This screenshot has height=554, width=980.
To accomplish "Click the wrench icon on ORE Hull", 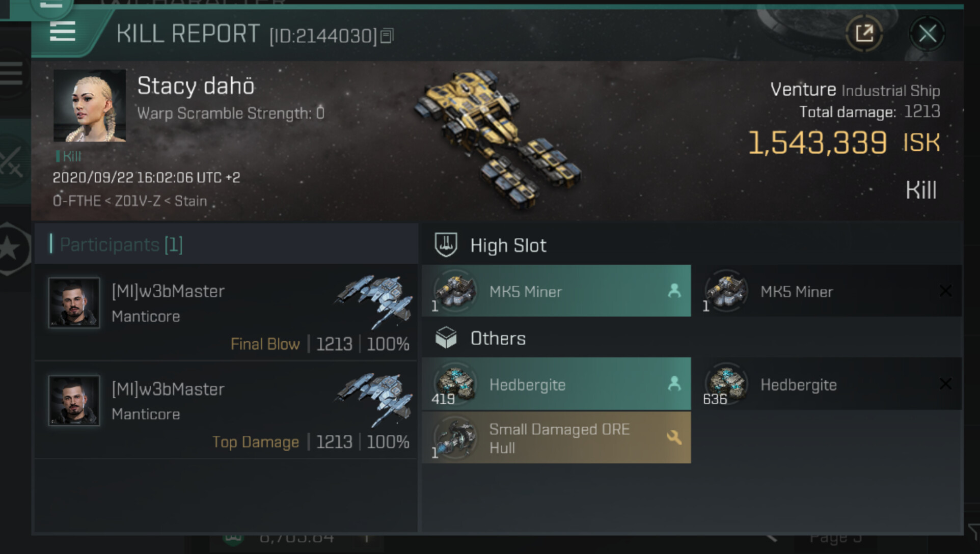I will pos(674,437).
